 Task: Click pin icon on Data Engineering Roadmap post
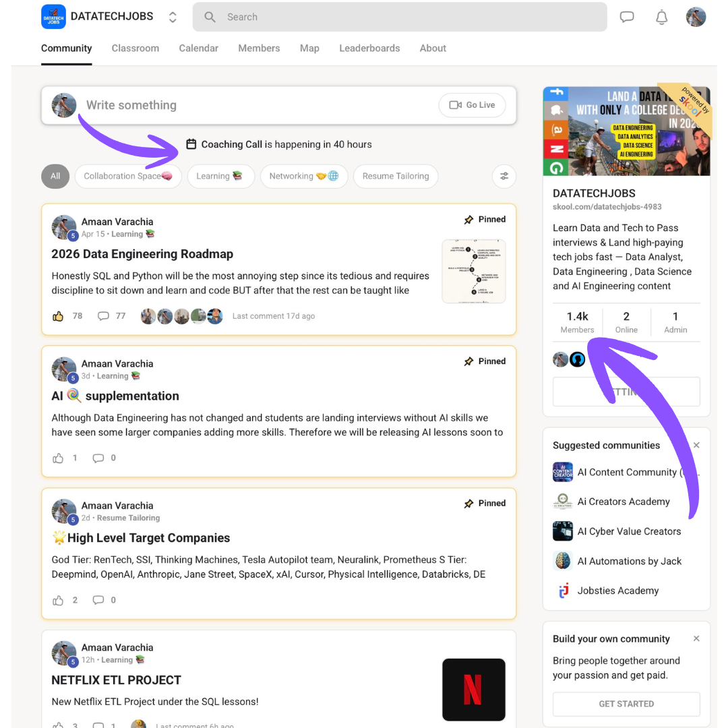pos(469,220)
